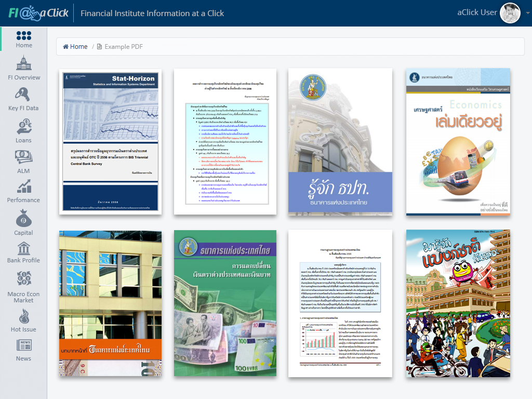Select the Key FI Data menu label
This screenshot has width=532, height=399.
23,108
